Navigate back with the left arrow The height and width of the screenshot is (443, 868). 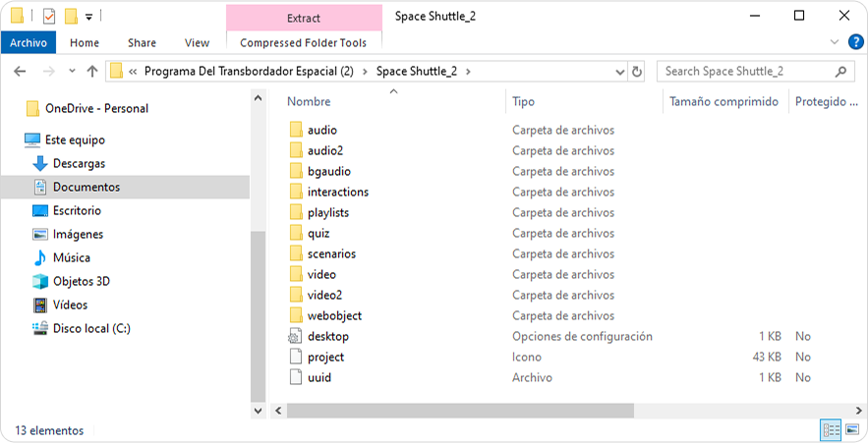(x=20, y=72)
